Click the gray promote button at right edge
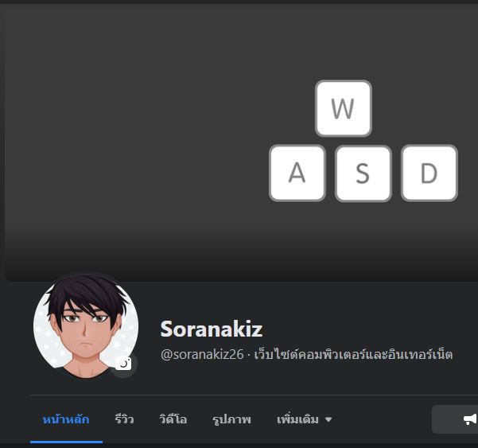This screenshot has height=448, width=478. [x=455, y=419]
